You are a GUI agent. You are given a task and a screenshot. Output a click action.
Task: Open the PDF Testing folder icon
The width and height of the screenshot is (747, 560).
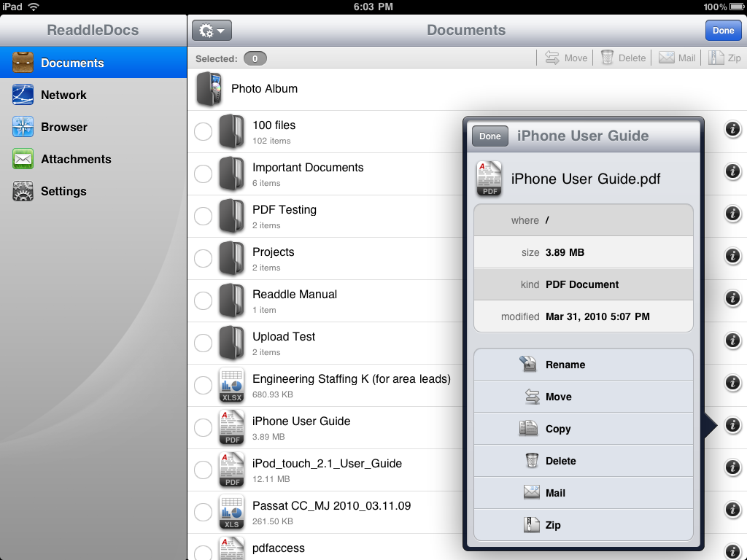pyautogui.click(x=231, y=216)
